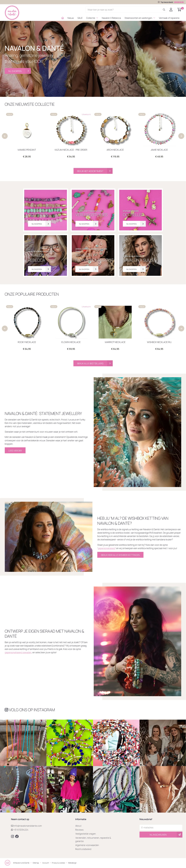The width and height of the screenshot is (186, 868).
Task: Click Nu inschrijven newsletter button
Action: click(161, 834)
